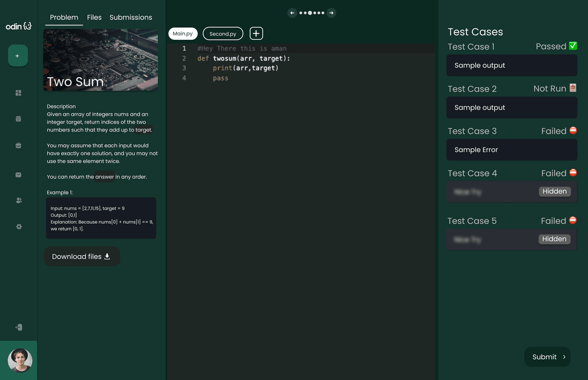Switch to the Problem tab
Screen dimensions: 588x380
(64, 17)
